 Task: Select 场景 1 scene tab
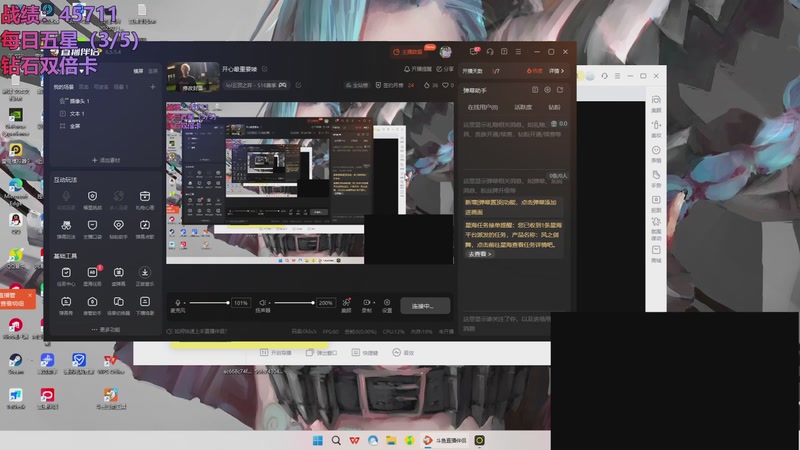click(x=121, y=87)
